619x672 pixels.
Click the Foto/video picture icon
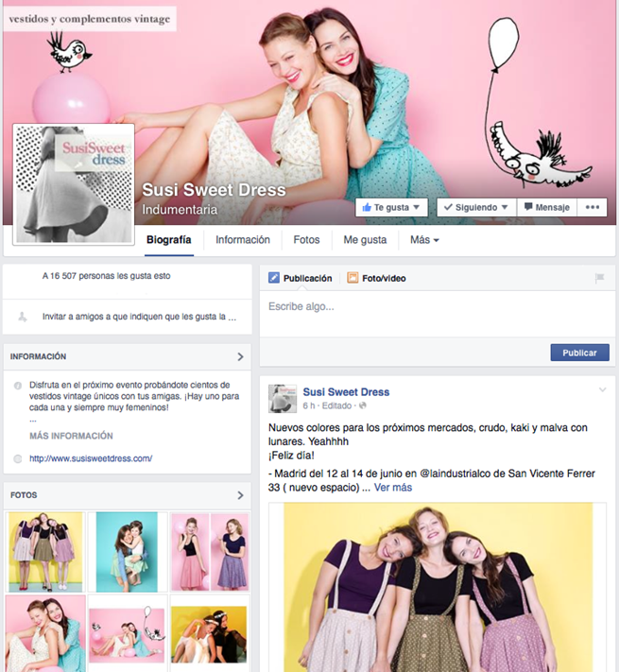[x=352, y=278]
